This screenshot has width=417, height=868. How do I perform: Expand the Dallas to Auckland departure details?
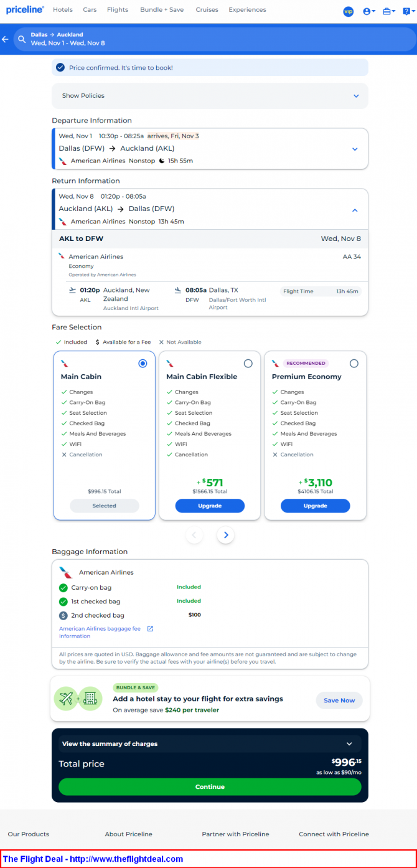click(x=355, y=149)
